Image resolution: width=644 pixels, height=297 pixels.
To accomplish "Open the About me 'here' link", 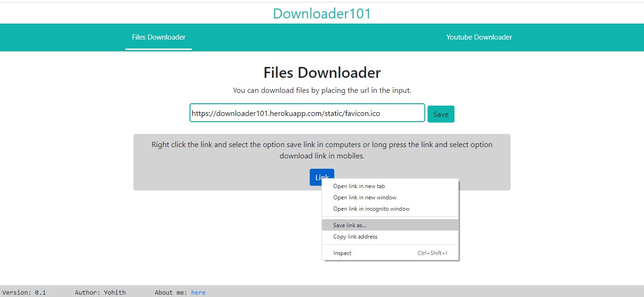I will click(198, 293).
